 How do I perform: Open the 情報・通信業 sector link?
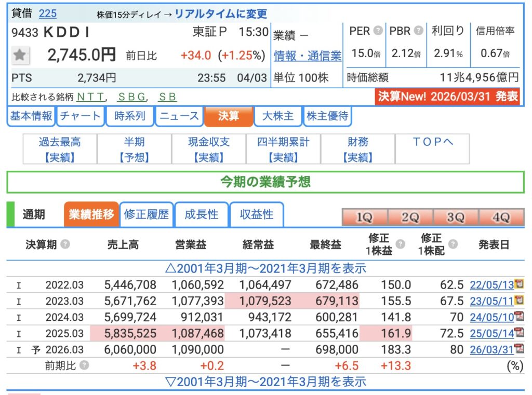308,56
